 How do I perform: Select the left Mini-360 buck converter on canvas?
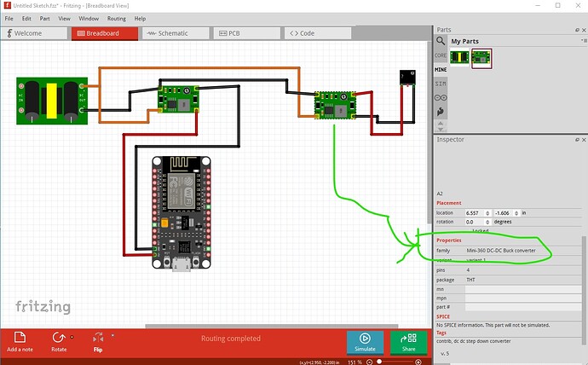(x=178, y=100)
